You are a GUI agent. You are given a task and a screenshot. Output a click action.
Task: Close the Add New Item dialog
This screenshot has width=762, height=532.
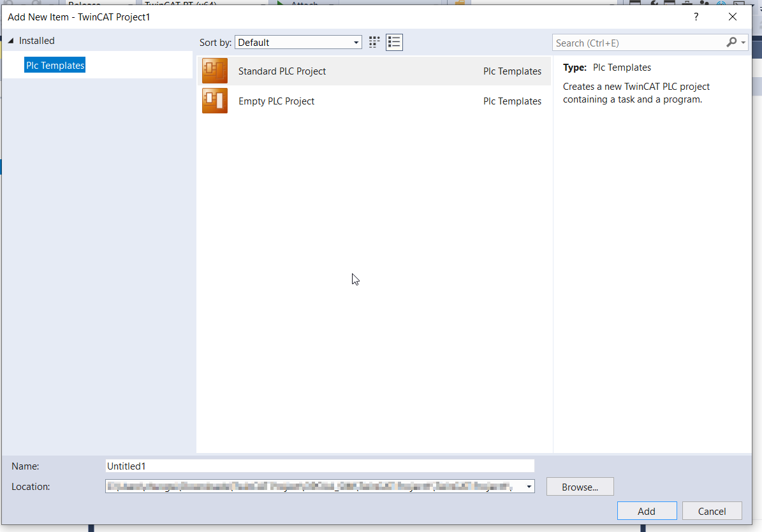point(733,17)
